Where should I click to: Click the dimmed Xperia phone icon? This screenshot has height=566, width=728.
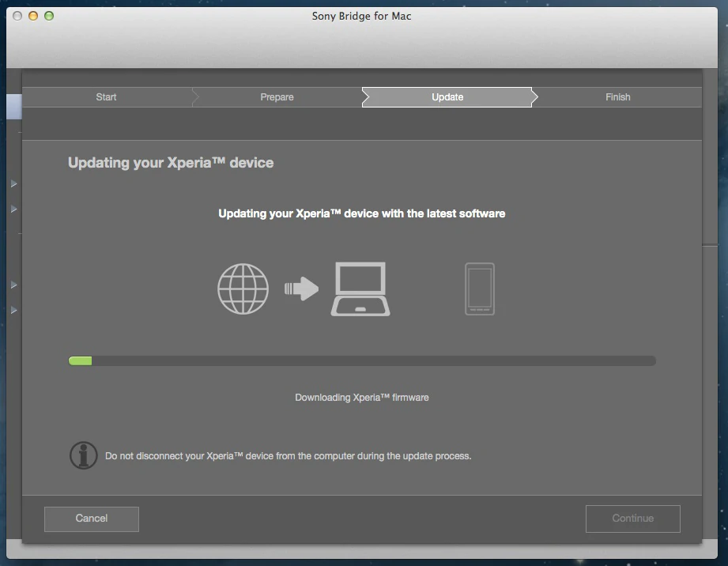tap(480, 289)
